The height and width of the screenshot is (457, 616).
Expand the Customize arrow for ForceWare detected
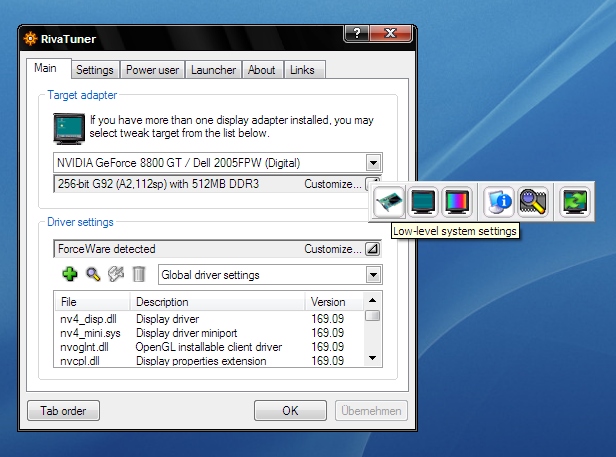click(x=372, y=249)
